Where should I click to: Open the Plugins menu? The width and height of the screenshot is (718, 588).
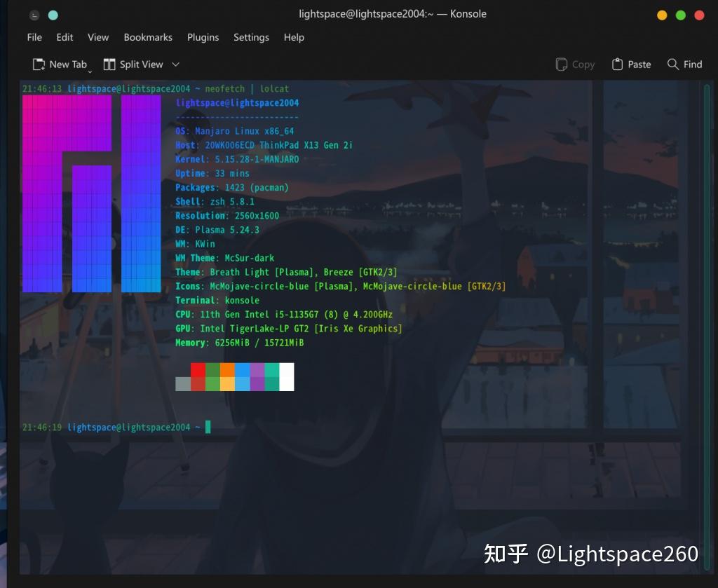click(203, 37)
